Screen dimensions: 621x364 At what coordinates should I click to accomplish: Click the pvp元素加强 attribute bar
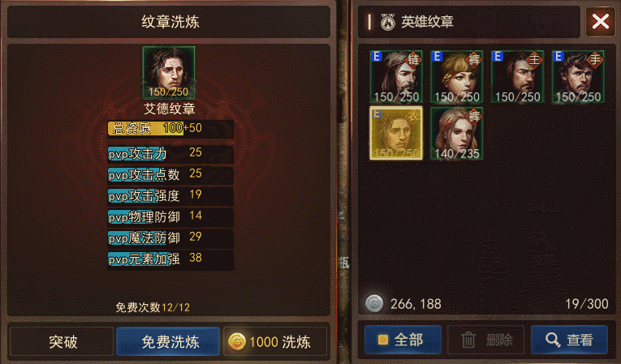click(170, 259)
